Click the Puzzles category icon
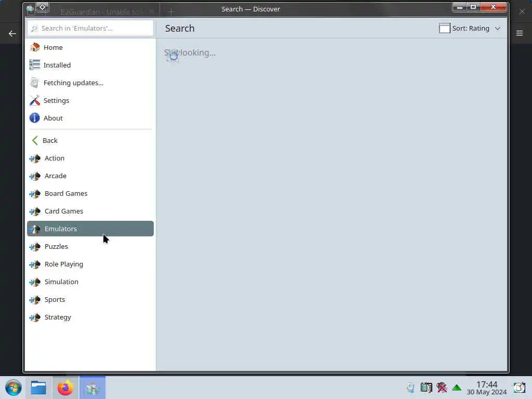The width and height of the screenshot is (532, 399). pyautogui.click(x=35, y=247)
